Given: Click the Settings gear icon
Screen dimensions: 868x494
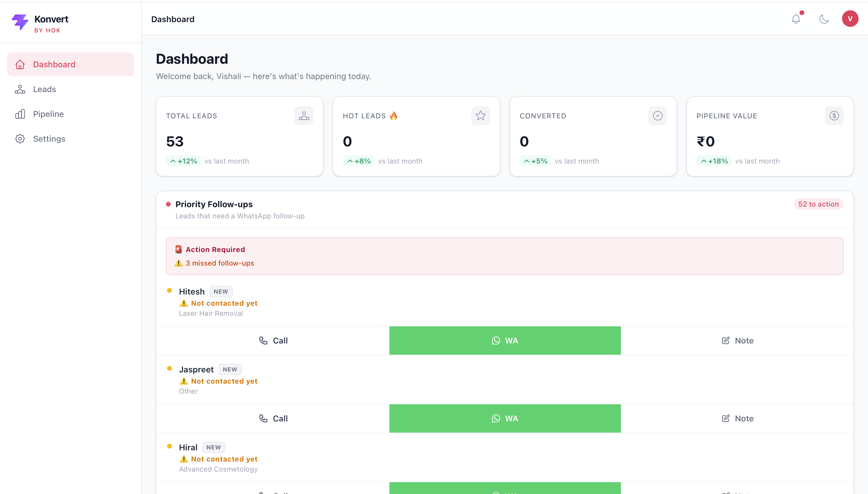Looking at the screenshot, I should pyautogui.click(x=20, y=139).
